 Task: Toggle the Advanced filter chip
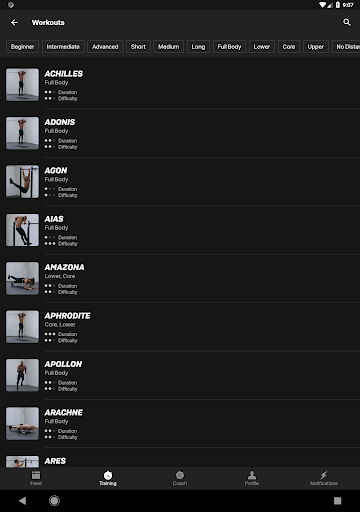tap(105, 47)
